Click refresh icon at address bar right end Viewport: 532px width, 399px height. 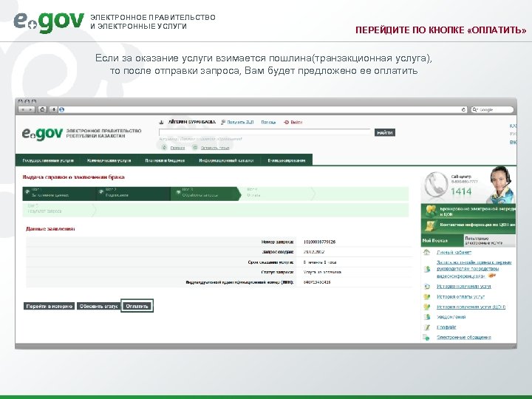click(464, 109)
